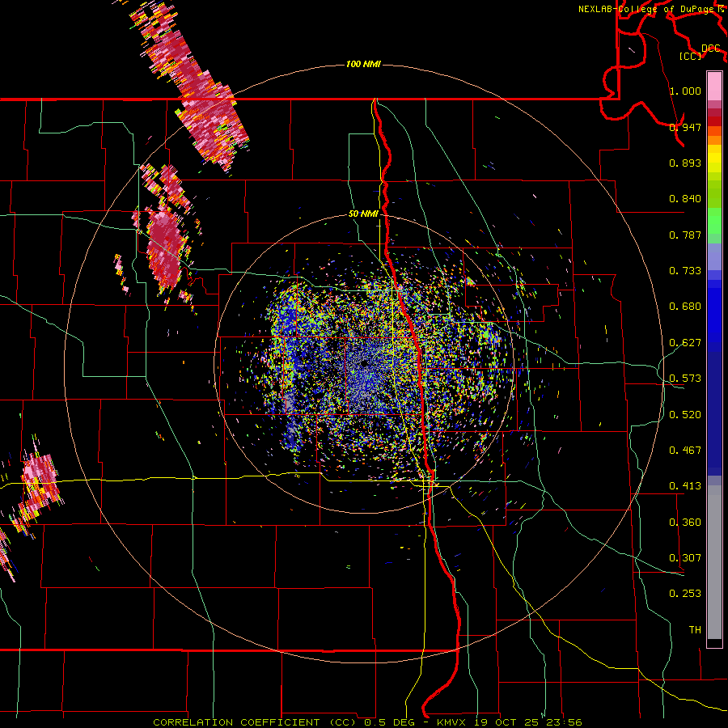The image size is (728, 728).
Task: Pick the red segment of the color bar
Action: point(714,121)
